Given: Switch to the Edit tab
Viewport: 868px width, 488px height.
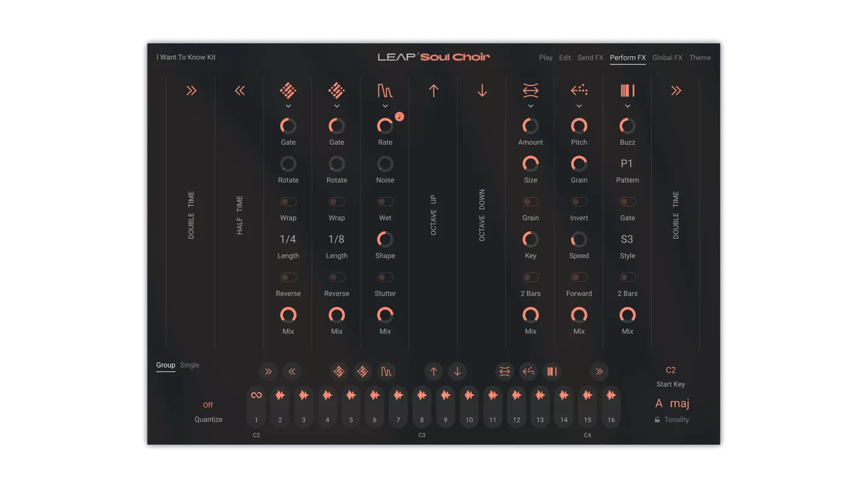Looking at the screenshot, I should pyautogui.click(x=565, y=58).
